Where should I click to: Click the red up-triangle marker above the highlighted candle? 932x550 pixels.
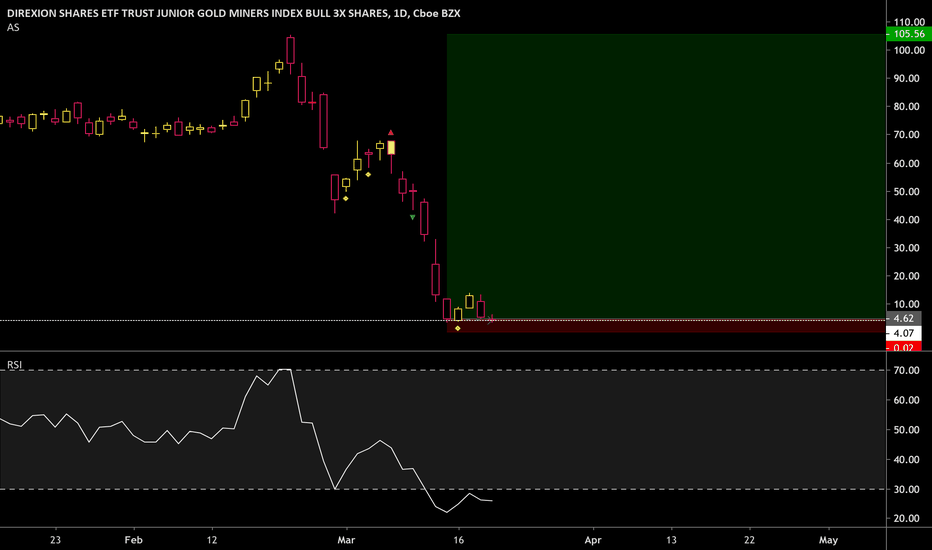coord(391,133)
